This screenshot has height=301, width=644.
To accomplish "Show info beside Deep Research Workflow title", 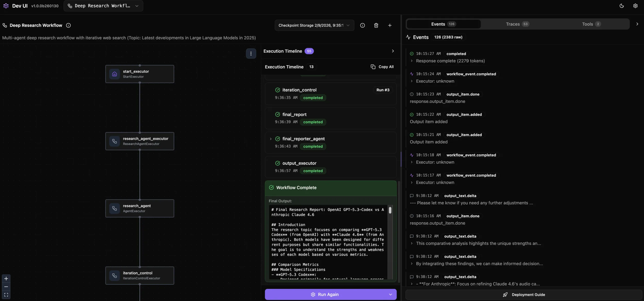I will 68,25.
